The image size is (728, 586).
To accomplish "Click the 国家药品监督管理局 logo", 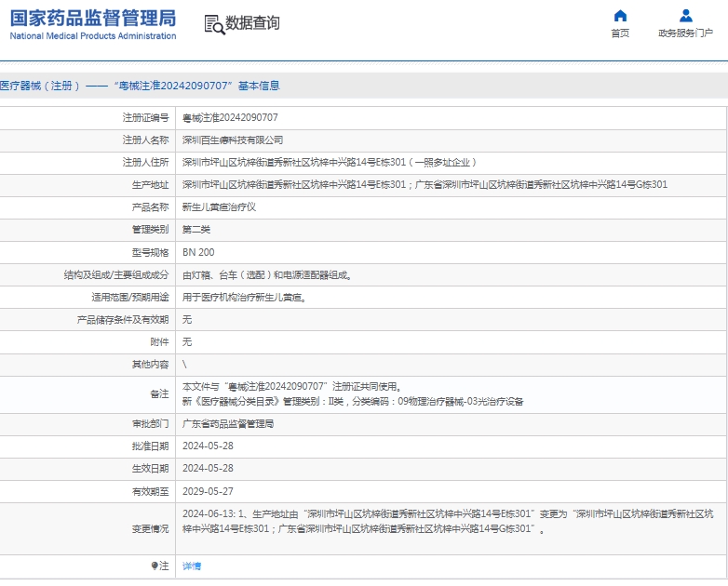I will tap(93, 25).
